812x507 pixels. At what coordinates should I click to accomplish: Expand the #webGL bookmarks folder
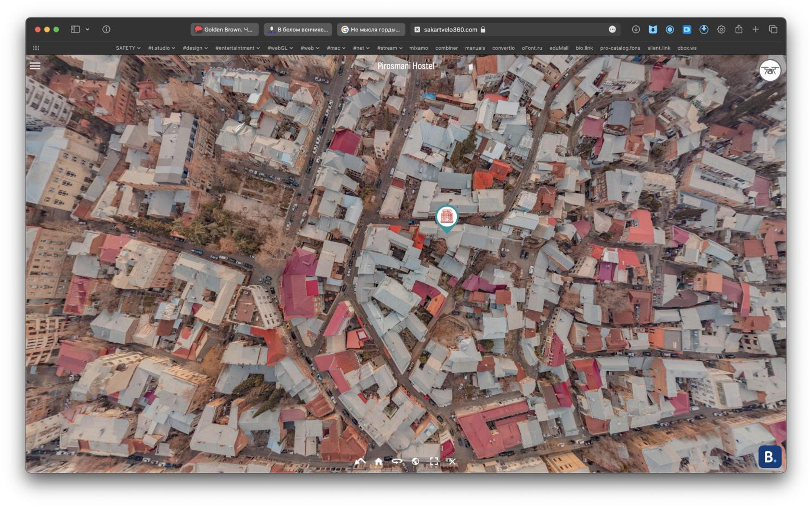[280, 48]
